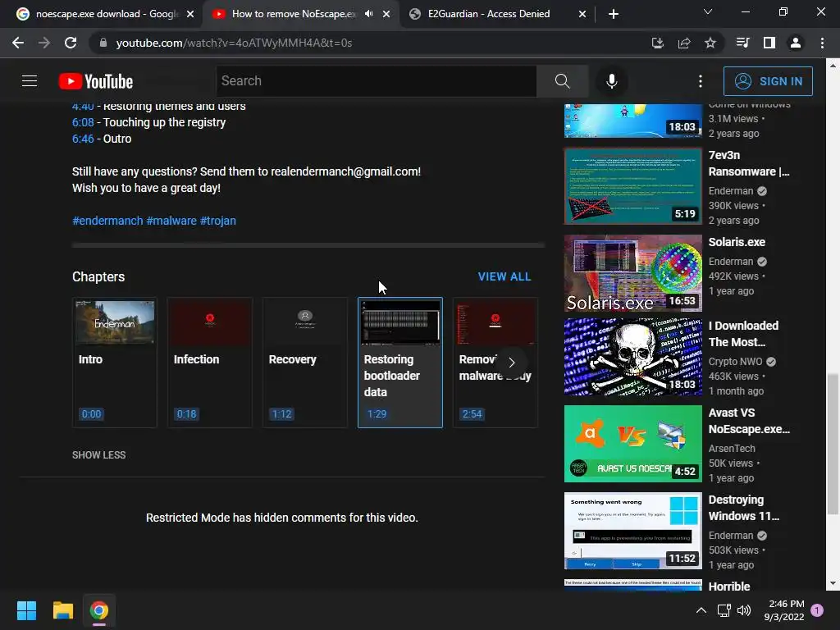Click the search magnifier button
This screenshot has width=840, height=630.
coord(563,81)
